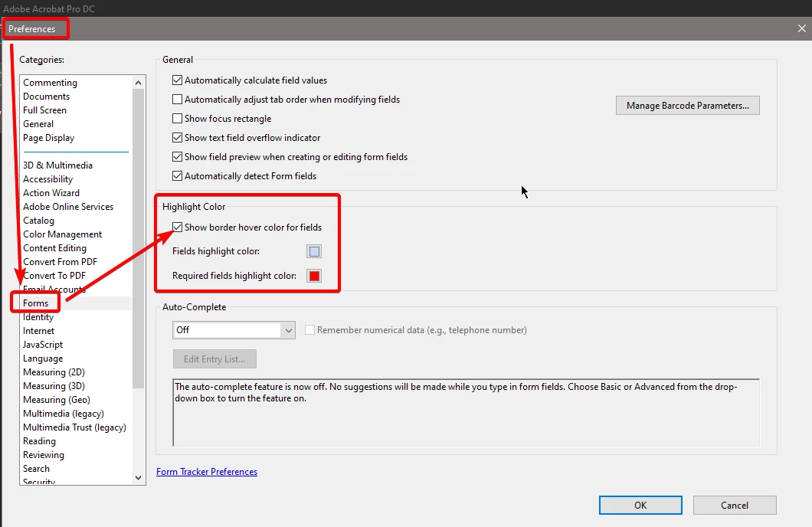
Task: Uncheck Show border hover color for fields
Action: click(x=177, y=227)
